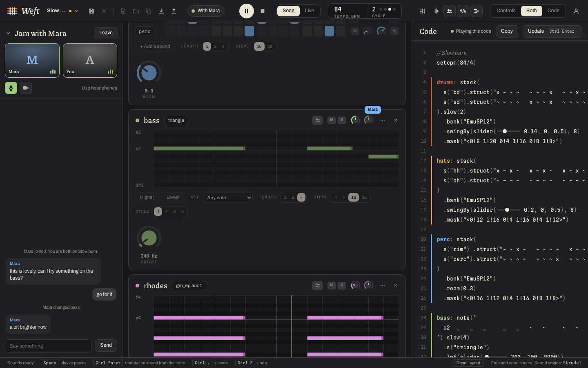The image size is (588, 368).
Task: Adjust the bass cutoff knob at 340 Hz
Action: pos(149,238)
